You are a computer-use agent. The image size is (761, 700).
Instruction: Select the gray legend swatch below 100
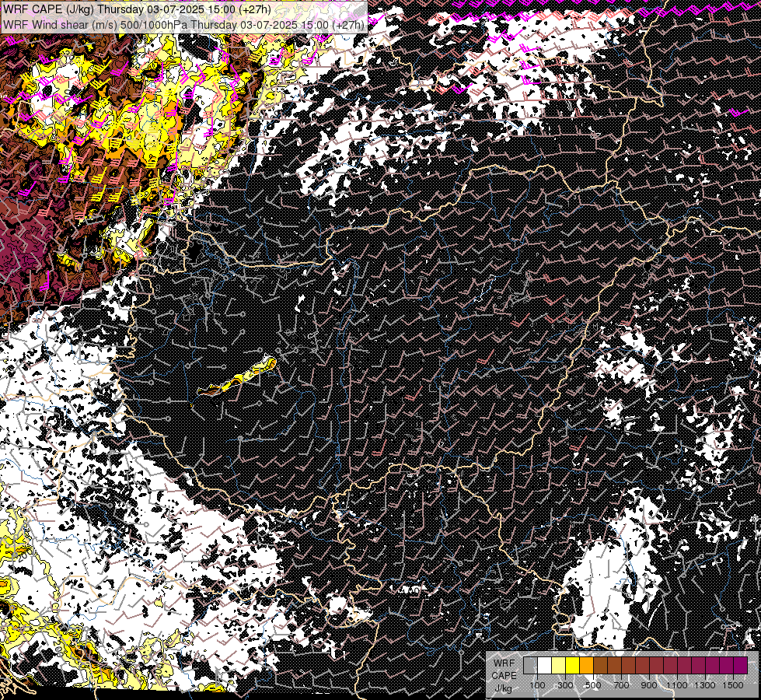point(530,666)
